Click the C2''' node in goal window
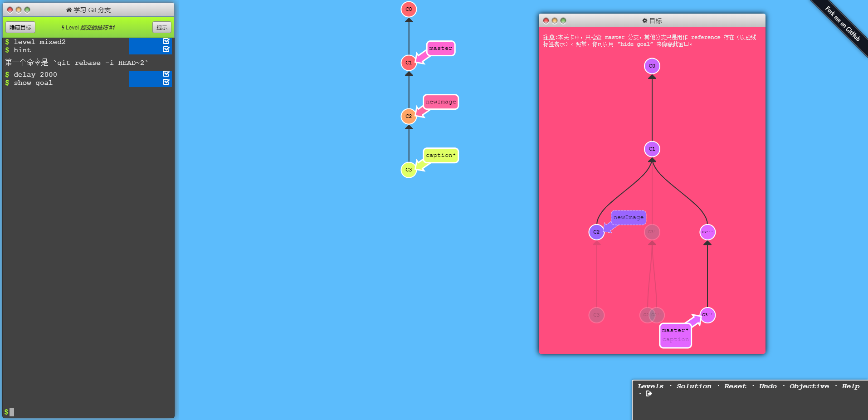 click(x=707, y=232)
